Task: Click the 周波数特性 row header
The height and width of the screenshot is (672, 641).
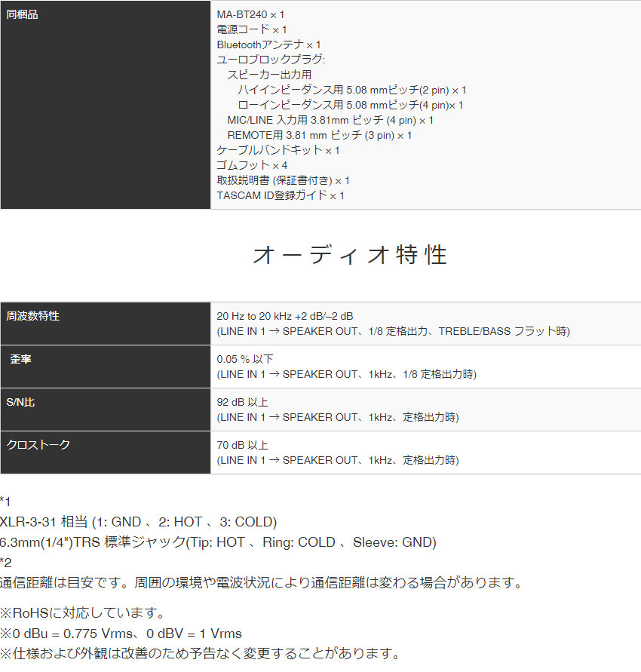Action: (x=32, y=316)
